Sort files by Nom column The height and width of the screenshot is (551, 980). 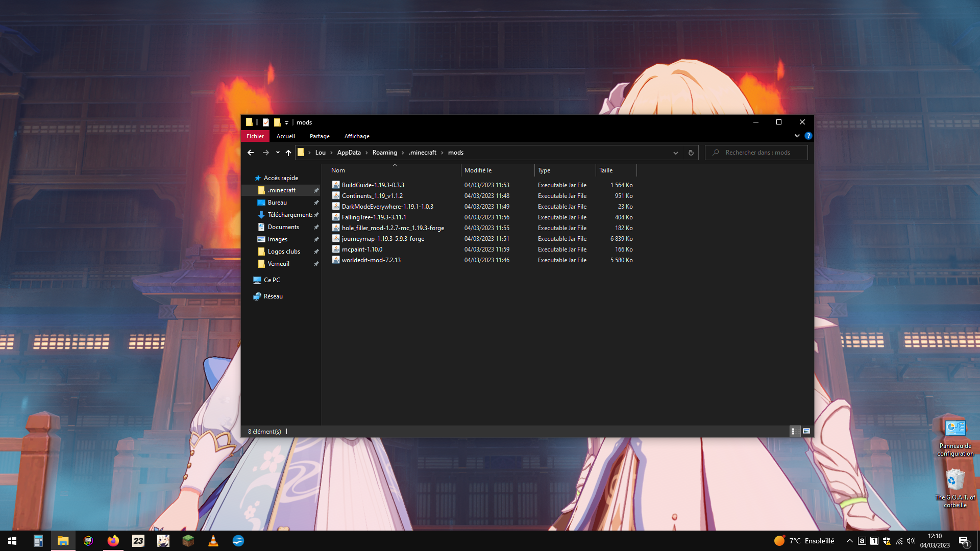coord(394,170)
